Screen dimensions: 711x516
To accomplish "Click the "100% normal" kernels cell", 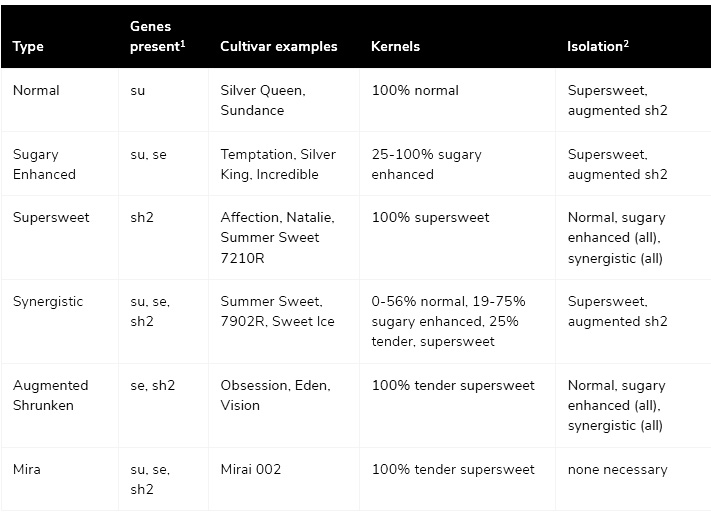I will [x=415, y=90].
